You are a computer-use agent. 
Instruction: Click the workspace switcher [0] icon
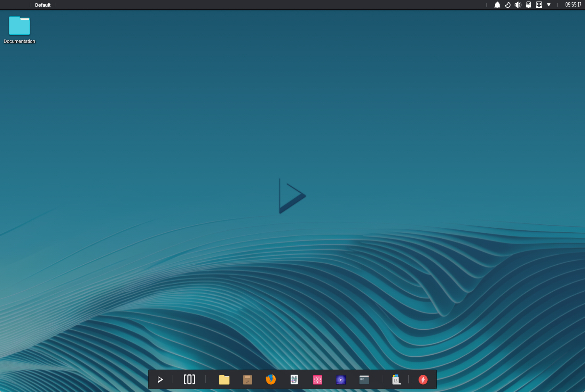click(x=189, y=379)
